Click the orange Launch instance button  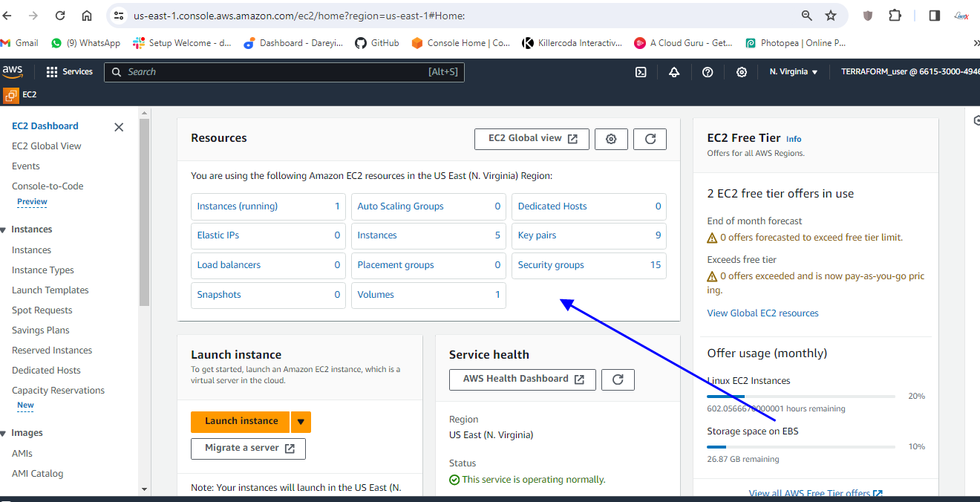tap(241, 421)
